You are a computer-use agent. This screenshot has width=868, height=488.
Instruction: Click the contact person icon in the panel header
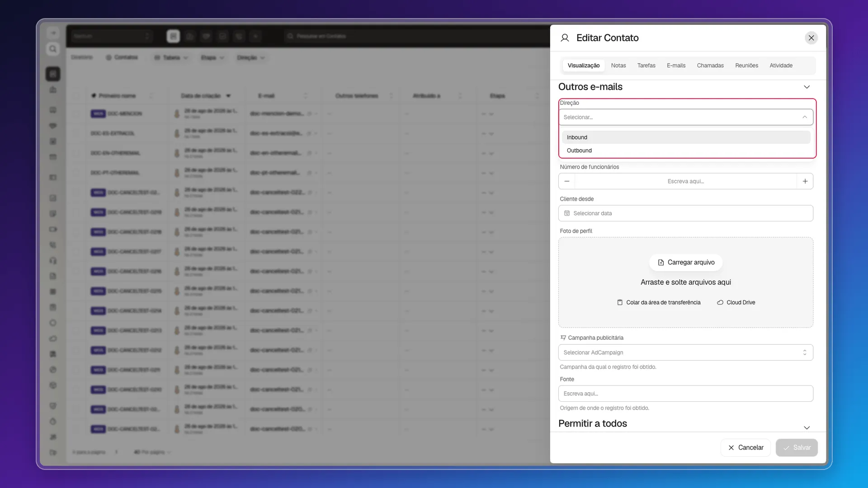tap(565, 38)
